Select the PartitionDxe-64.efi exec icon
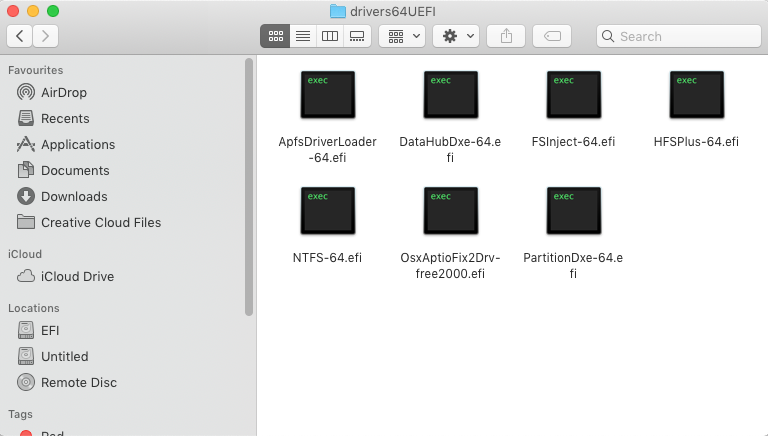The height and width of the screenshot is (436, 768). click(x=574, y=211)
